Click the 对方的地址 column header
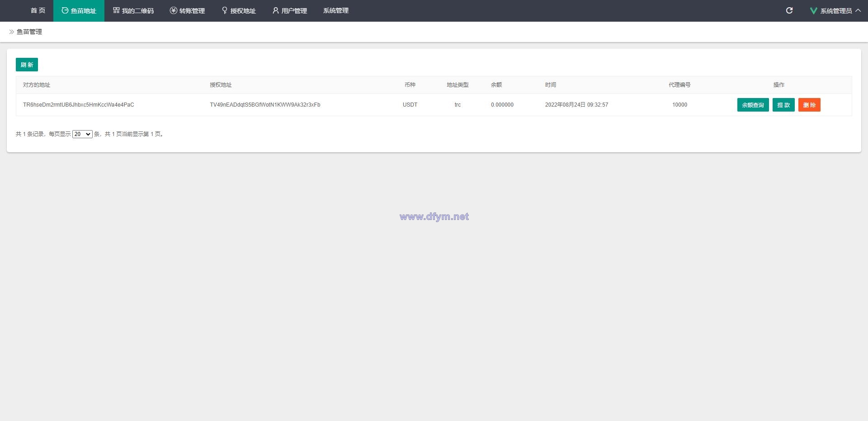The image size is (868, 421). click(x=37, y=85)
